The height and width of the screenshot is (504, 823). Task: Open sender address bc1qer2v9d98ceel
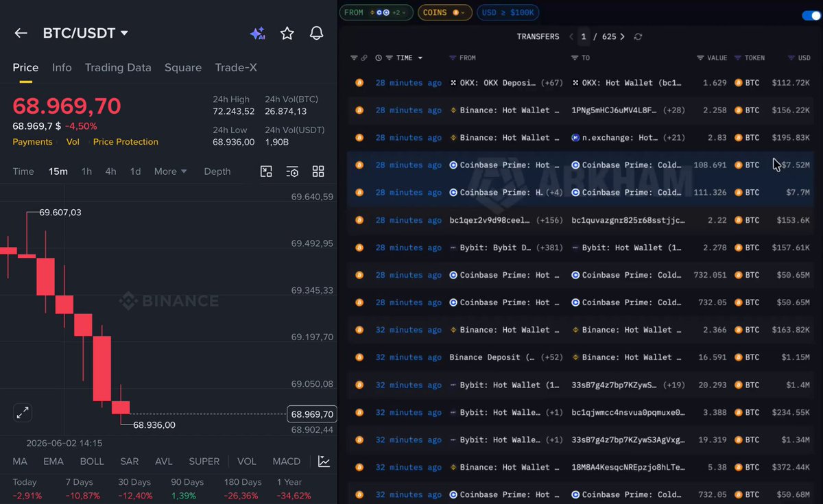pos(490,220)
